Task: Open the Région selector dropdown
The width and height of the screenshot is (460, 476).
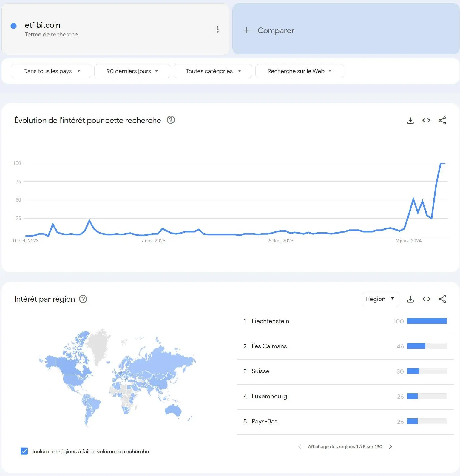Action: pyautogui.click(x=380, y=299)
